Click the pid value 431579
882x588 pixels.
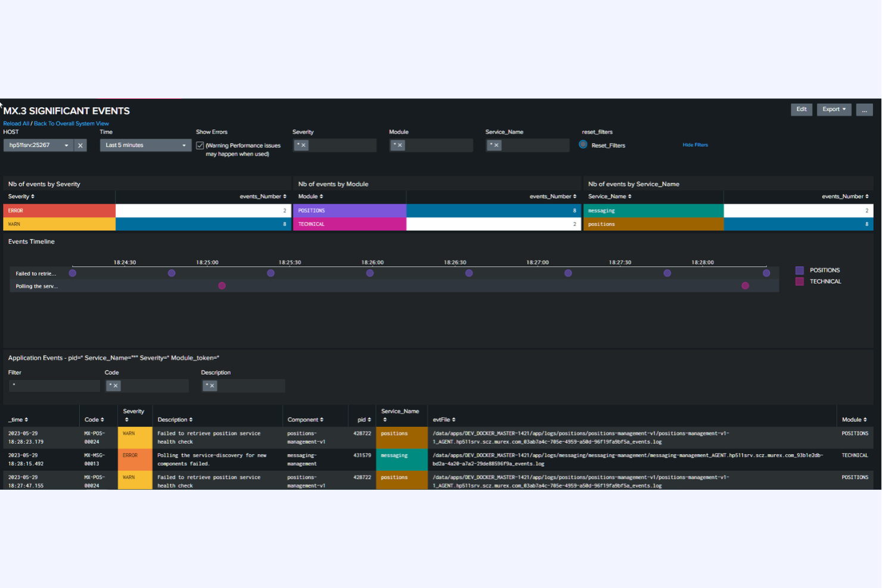pos(362,456)
